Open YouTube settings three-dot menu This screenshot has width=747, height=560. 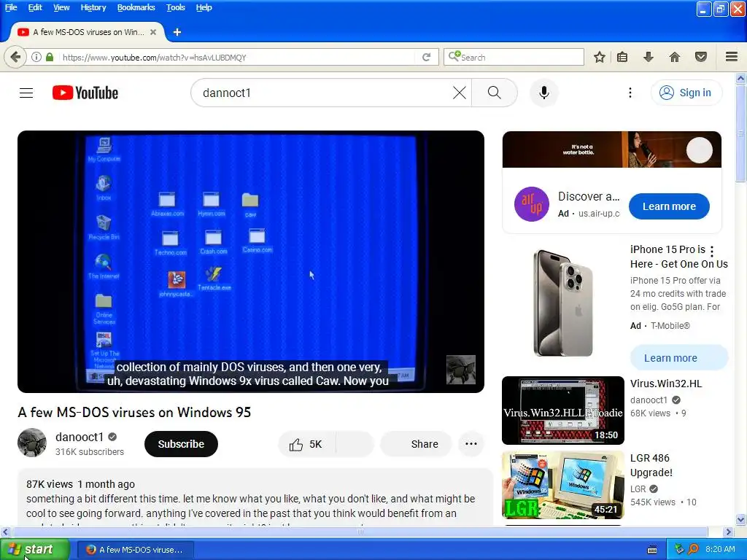pos(630,93)
